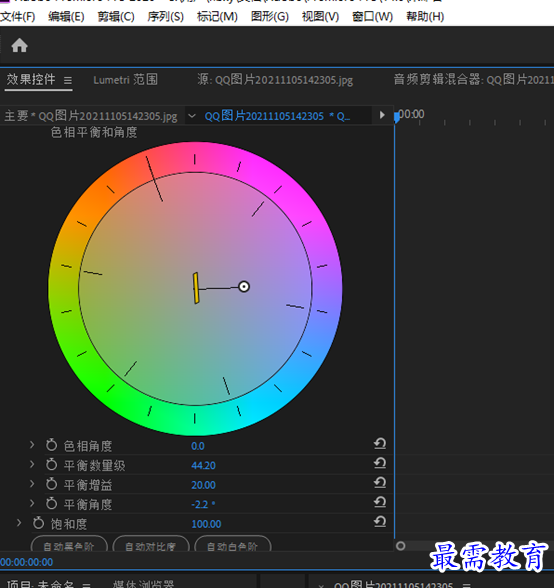Switch to the Lumetri 范围 tab
The height and width of the screenshot is (588, 554).
coord(125,80)
